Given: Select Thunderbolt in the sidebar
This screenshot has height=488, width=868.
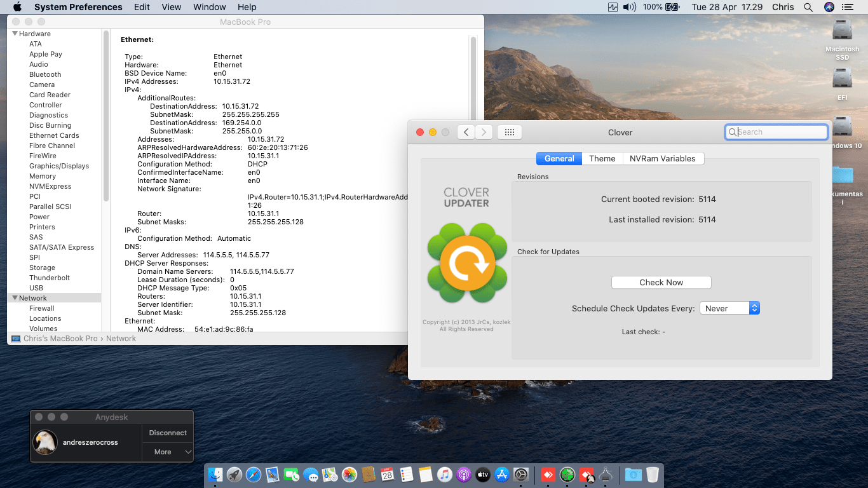Looking at the screenshot, I should coord(50,278).
